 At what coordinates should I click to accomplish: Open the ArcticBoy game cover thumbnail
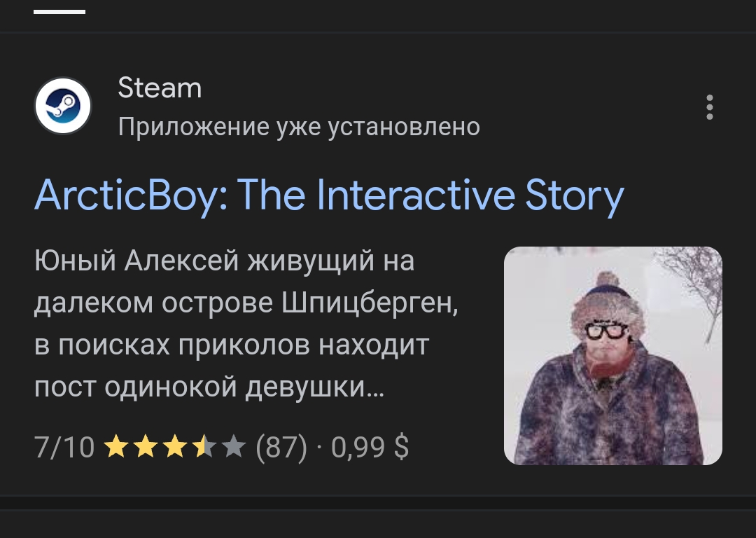[612, 356]
